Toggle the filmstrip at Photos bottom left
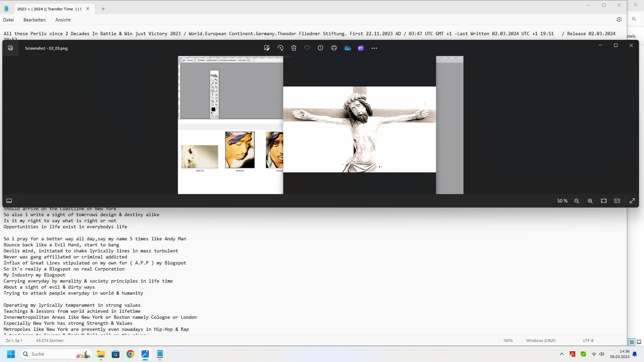Screen dimensions: 644x362 pyautogui.click(x=9, y=201)
